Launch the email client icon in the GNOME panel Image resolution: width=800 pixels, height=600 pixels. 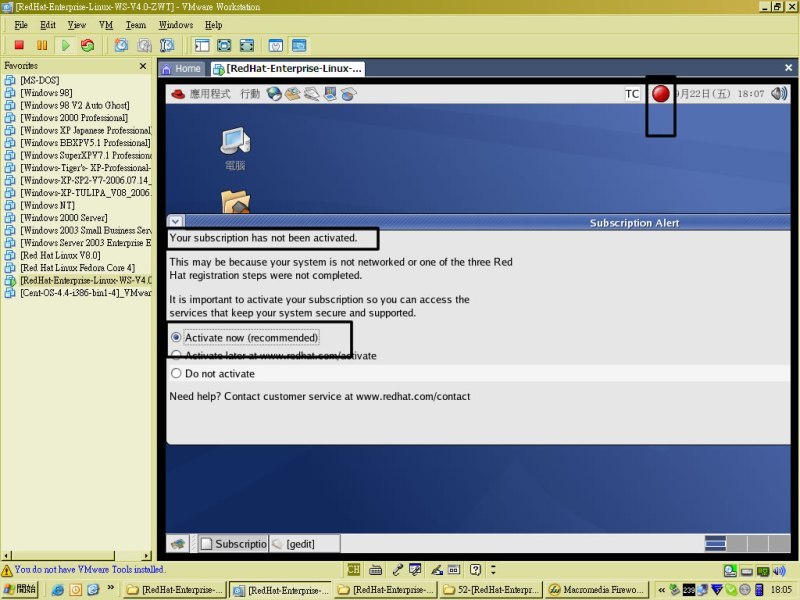(x=292, y=94)
